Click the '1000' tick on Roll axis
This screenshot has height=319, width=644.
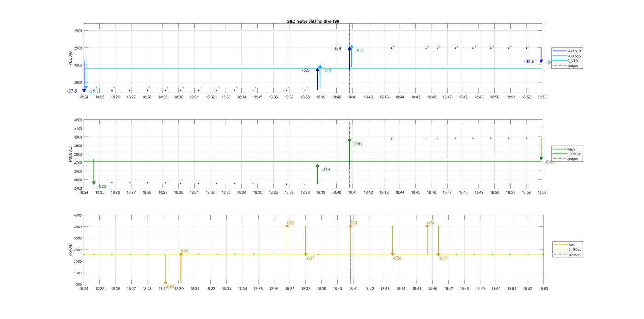[78, 284]
